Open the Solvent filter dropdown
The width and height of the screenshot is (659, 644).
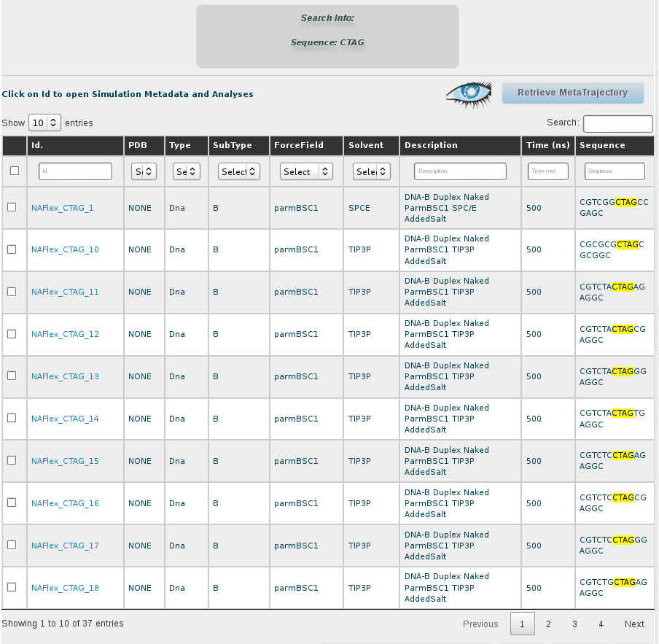pos(371,172)
